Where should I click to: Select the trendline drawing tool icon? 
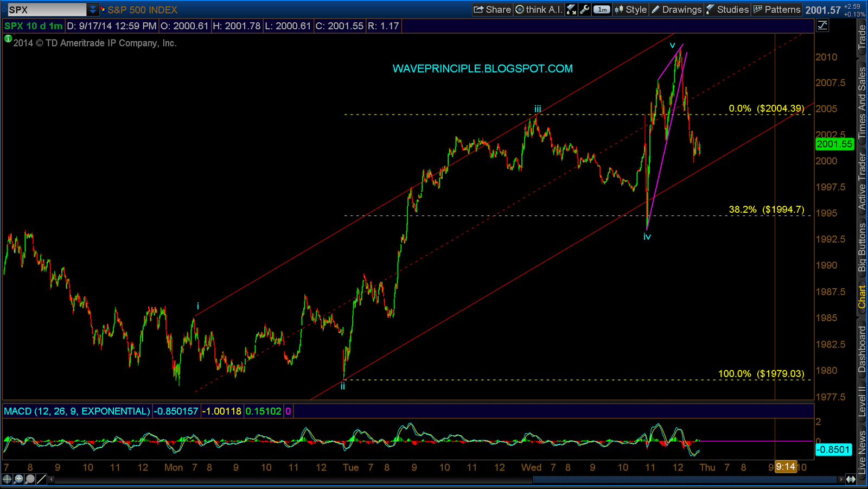click(x=41, y=479)
